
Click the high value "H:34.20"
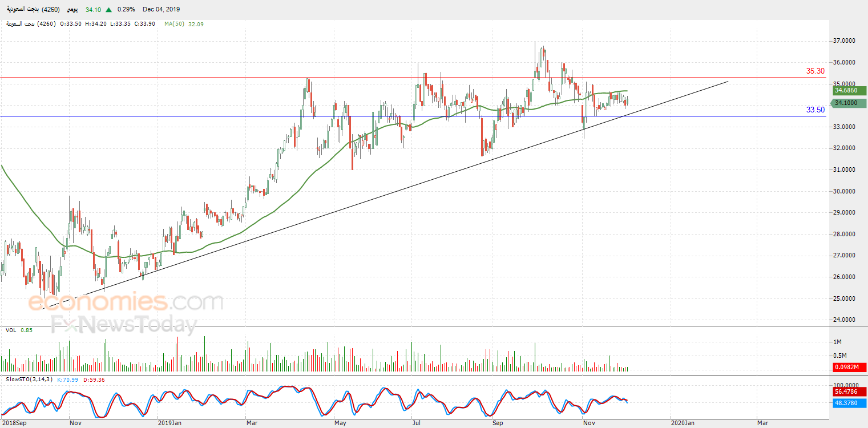95,24
